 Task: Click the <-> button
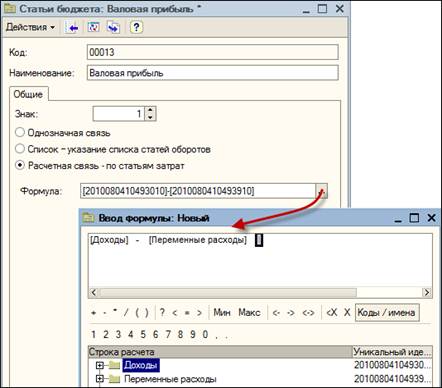click(308, 313)
